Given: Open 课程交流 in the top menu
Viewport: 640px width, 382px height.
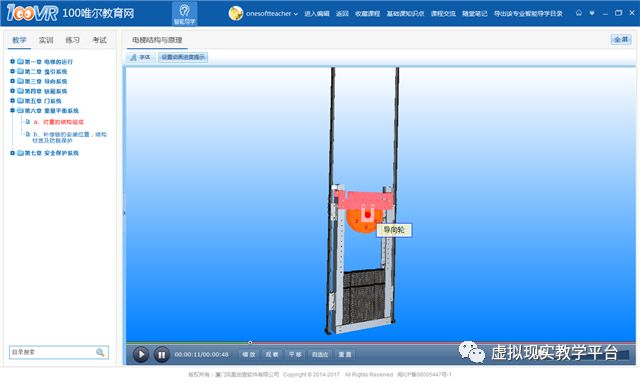Looking at the screenshot, I should pyautogui.click(x=443, y=13).
